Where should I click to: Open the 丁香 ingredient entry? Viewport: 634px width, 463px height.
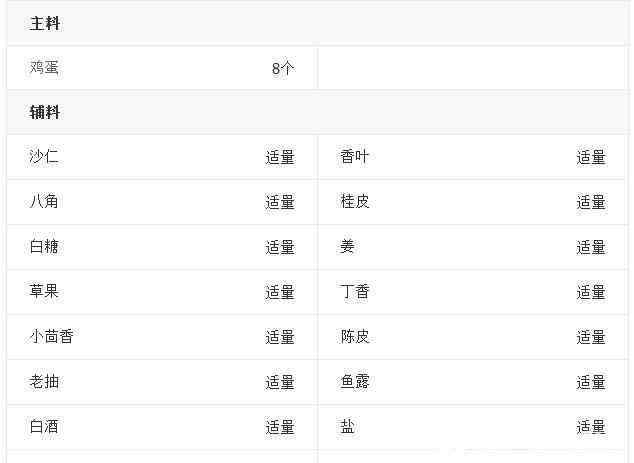coord(355,292)
